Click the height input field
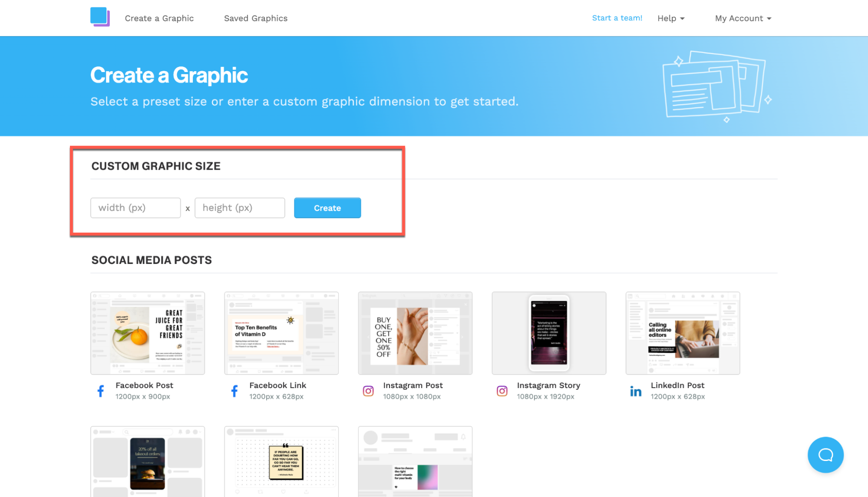This screenshot has height=497, width=868. pos(240,207)
